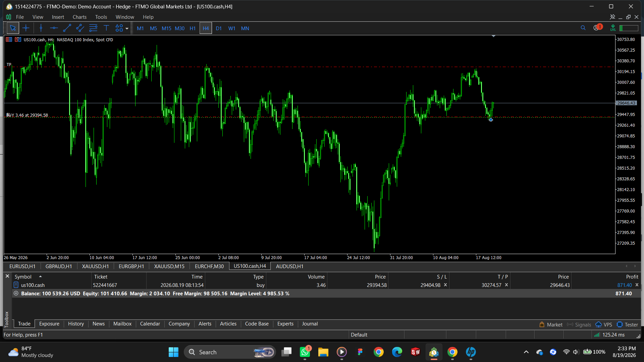Click the shapes objects icon
This screenshot has height=362, width=644.
[x=119, y=28]
